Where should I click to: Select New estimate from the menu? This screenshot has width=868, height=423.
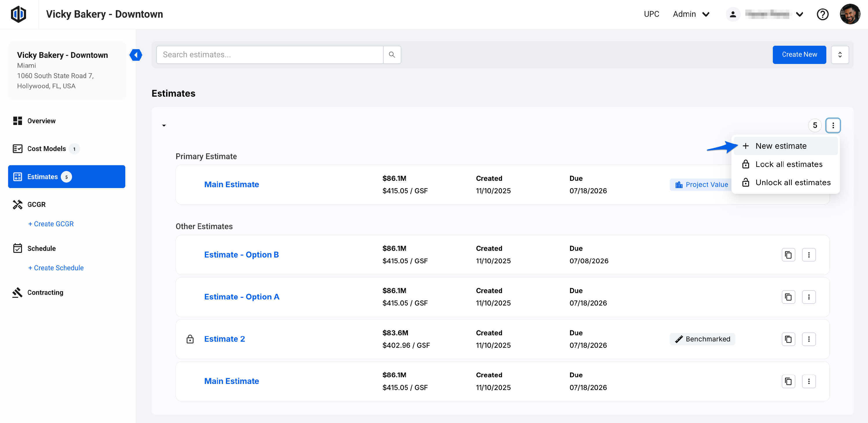[781, 146]
